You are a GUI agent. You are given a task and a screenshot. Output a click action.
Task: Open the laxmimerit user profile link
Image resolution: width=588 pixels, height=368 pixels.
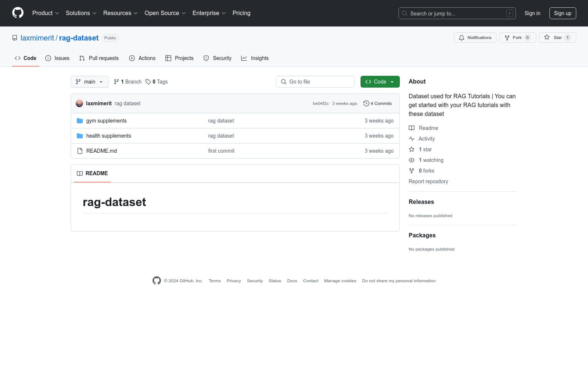37,38
